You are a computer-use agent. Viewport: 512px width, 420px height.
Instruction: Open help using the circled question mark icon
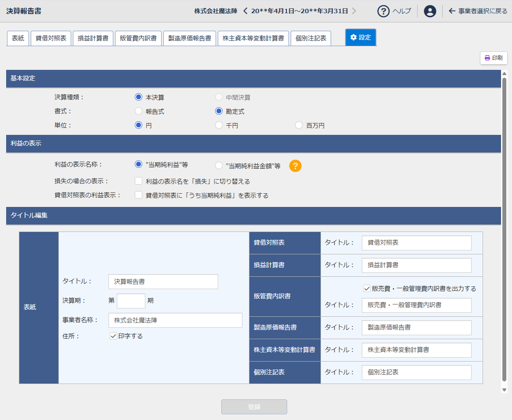click(383, 11)
